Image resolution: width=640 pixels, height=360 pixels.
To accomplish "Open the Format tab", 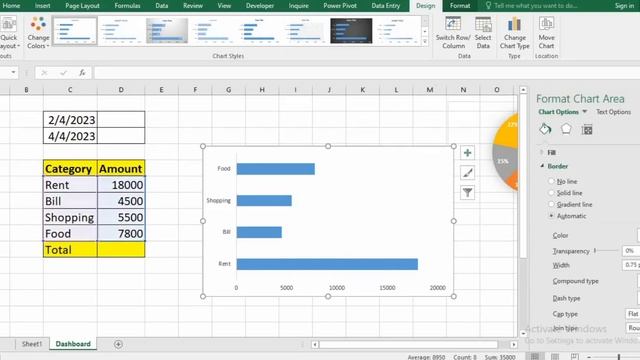I will coord(460,6).
